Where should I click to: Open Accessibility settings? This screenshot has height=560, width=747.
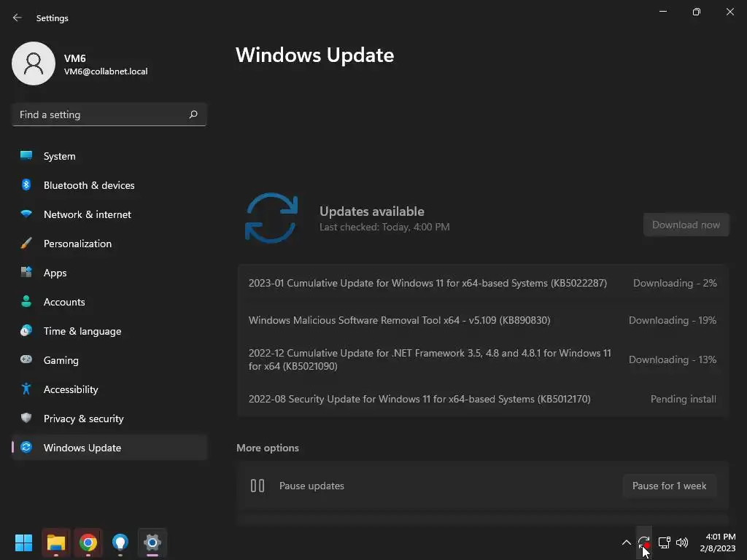[109, 389]
